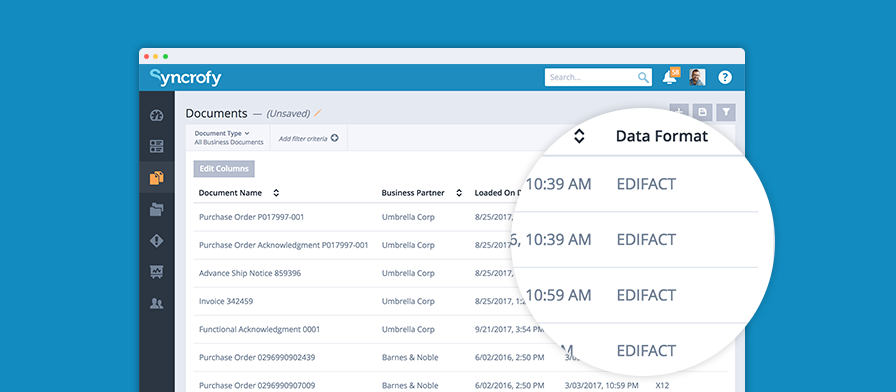Open Advance Ship Notice 859396
Screen dimensions: 896x392
point(250,273)
